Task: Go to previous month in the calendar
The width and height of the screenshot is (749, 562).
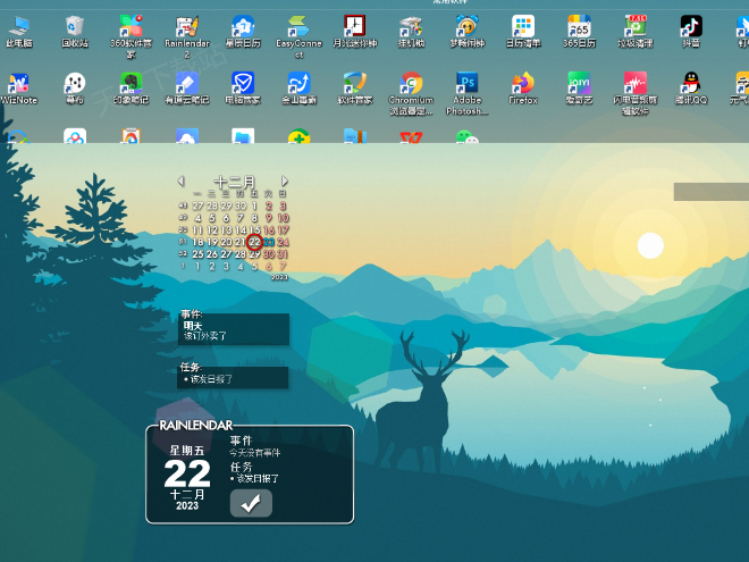Action: pyautogui.click(x=181, y=181)
